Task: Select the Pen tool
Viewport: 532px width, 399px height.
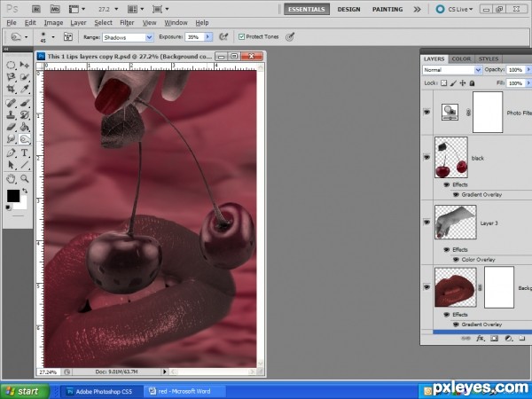Action: tap(12, 153)
